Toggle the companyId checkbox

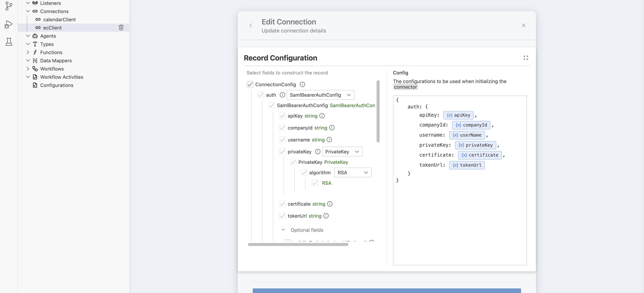point(282,128)
